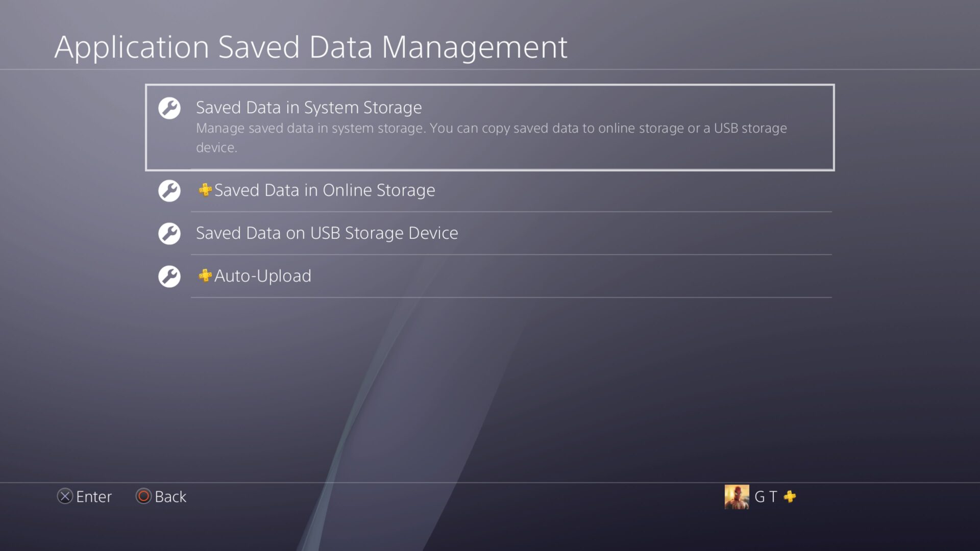Click the PS Plus badge on Online Storage
The image size is (980, 551).
[205, 190]
